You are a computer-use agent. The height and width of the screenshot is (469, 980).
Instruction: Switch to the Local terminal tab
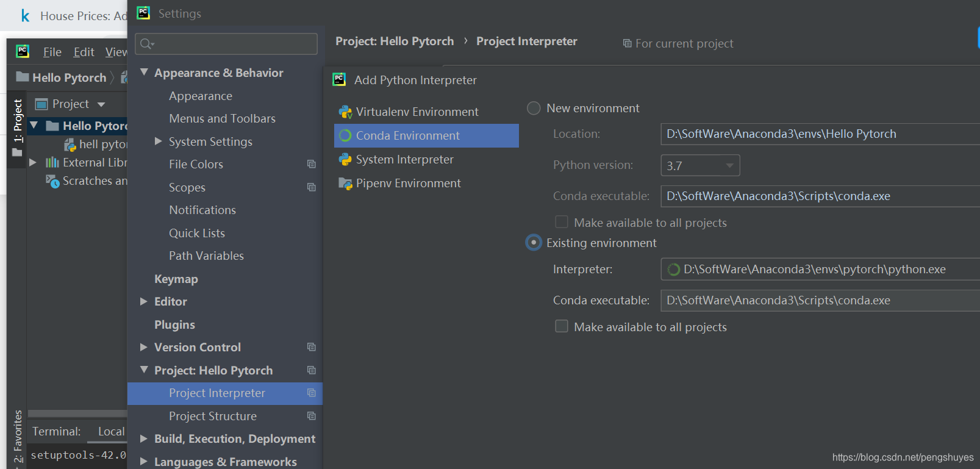click(111, 432)
